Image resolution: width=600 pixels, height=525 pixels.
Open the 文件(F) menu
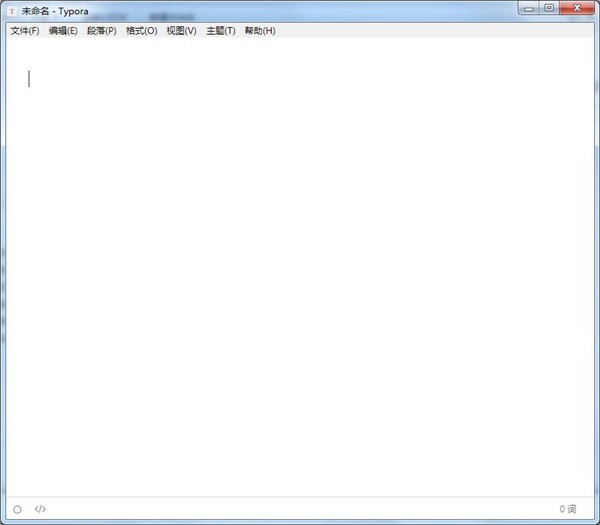click(x=25, y=31)
